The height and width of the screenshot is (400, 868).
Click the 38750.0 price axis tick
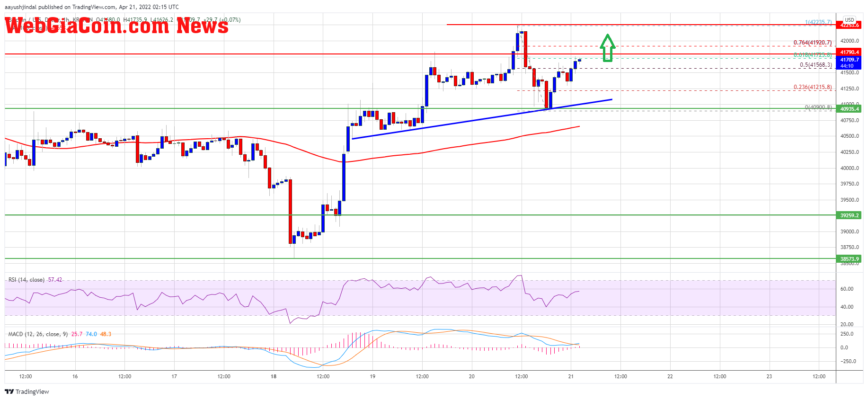tap(850, 247)
